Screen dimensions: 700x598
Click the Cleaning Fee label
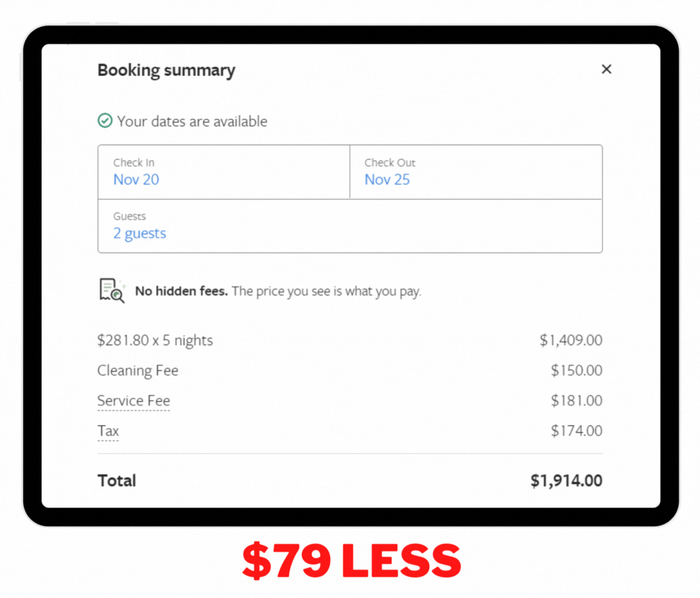pyautogui.click(x=138, y=371)
